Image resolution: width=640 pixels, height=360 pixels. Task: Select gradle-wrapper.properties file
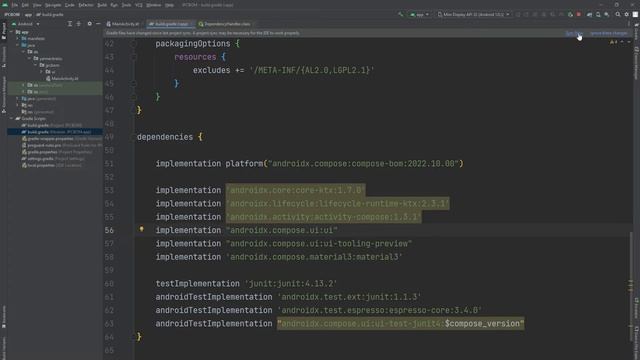coord(61,139)
